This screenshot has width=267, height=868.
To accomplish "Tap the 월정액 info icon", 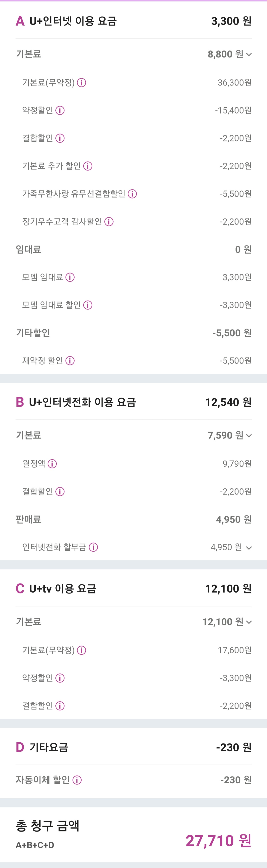I will click(52, 464).
